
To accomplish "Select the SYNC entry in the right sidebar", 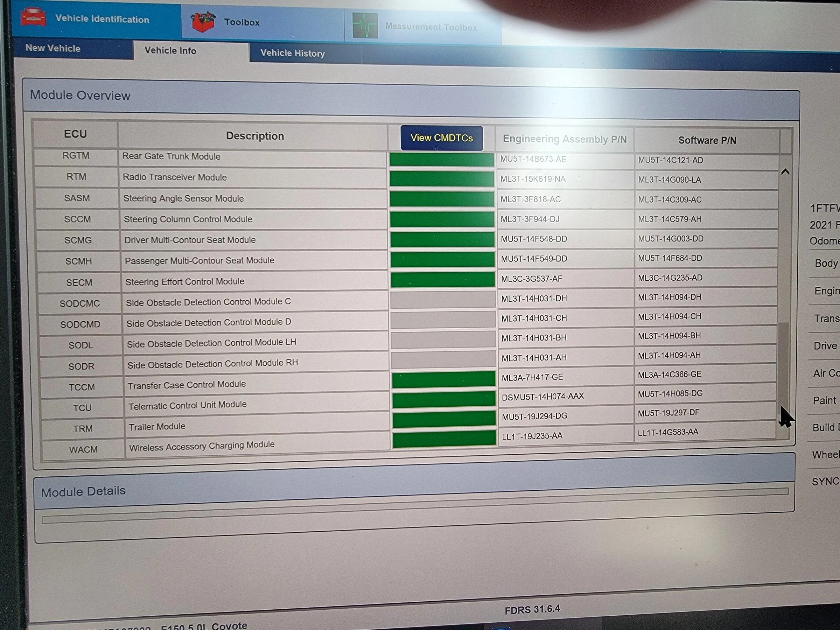I will pyautogui.click(x=825, y=481).
